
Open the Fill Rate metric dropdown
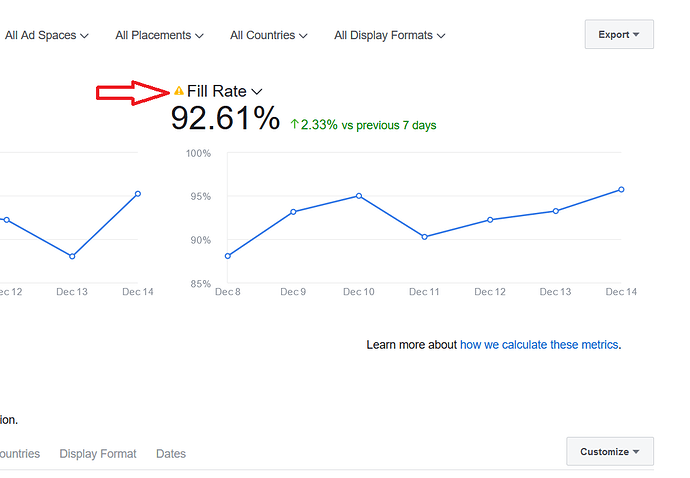[224, 91]
